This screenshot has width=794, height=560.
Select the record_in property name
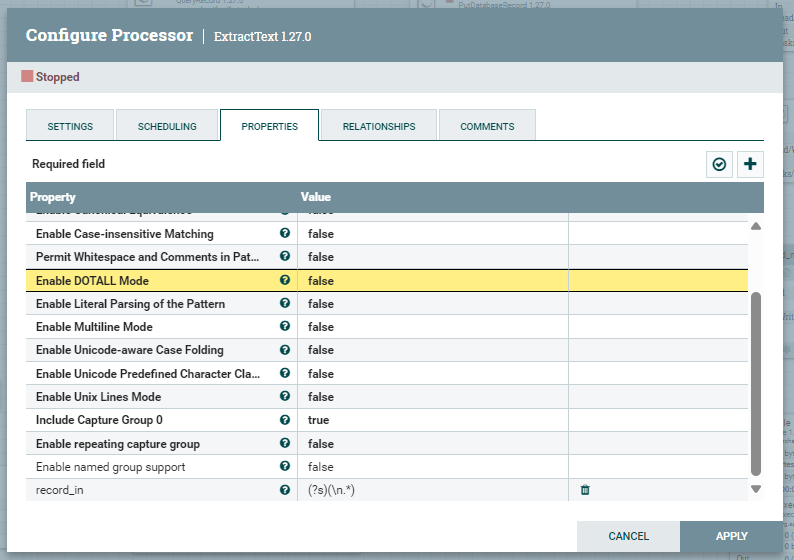pos(59,490)
